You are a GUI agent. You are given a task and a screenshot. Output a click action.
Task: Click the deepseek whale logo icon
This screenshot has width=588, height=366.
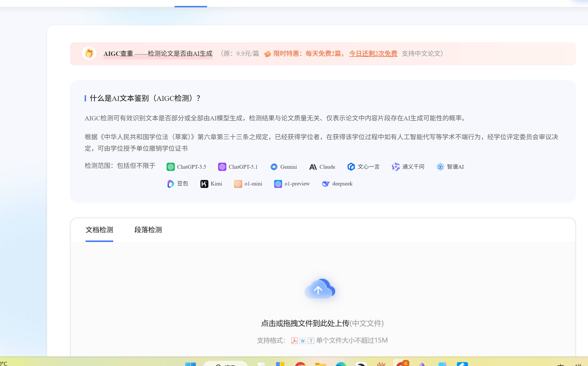pos(326,184)
